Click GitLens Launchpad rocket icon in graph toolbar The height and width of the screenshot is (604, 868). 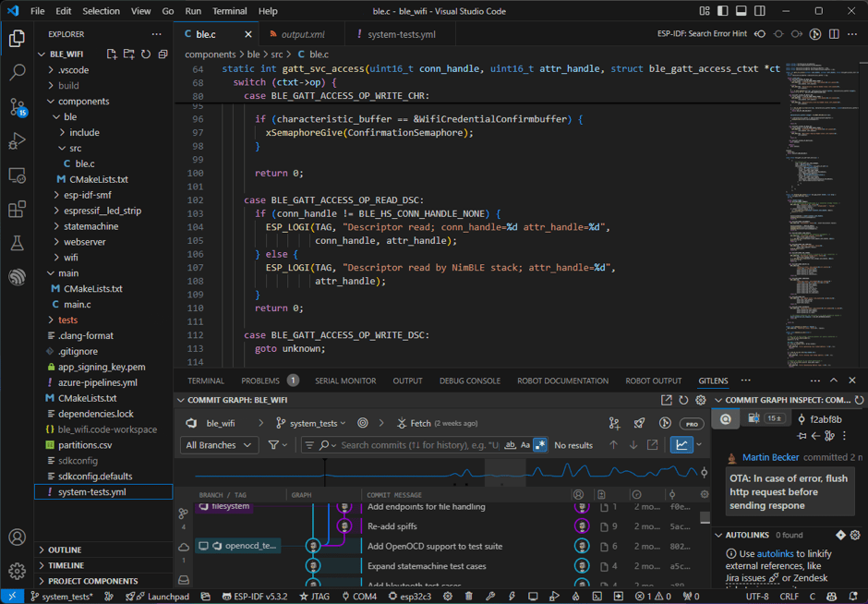coord(639,423)
